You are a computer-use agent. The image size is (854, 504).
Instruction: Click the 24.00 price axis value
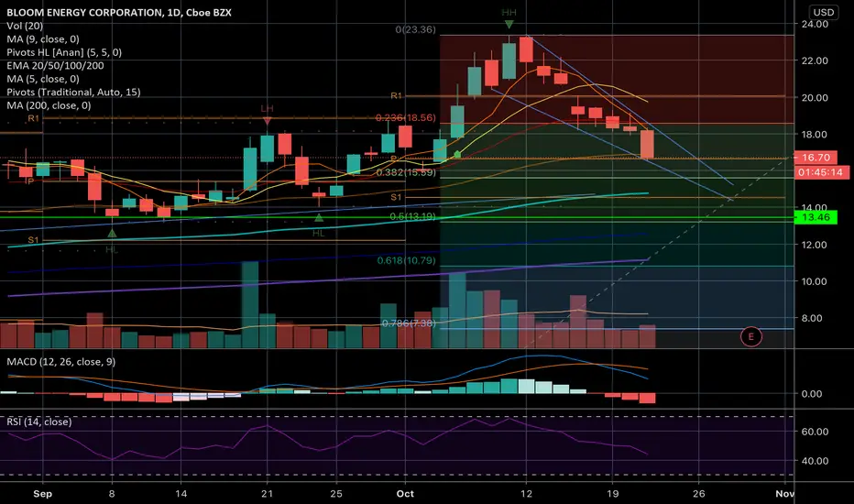(x=815, y=24)
